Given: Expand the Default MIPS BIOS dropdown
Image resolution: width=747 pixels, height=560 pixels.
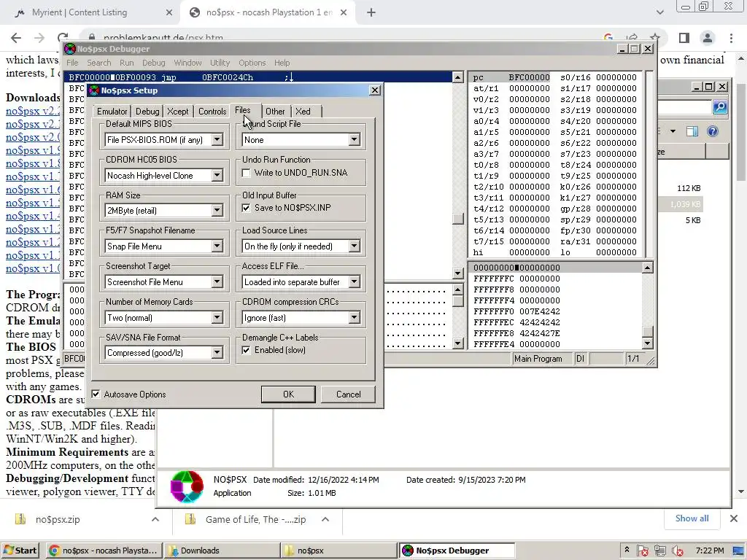Looking at the screenshot, I should pos(217,139).
